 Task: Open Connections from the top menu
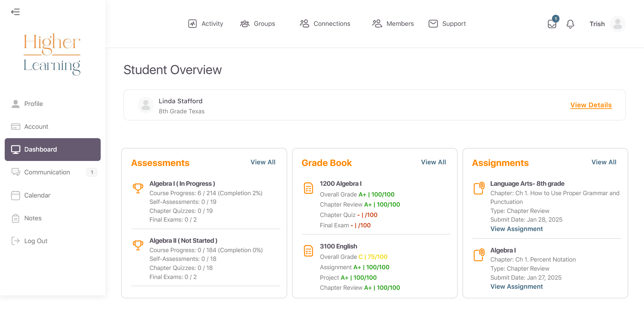325,24
